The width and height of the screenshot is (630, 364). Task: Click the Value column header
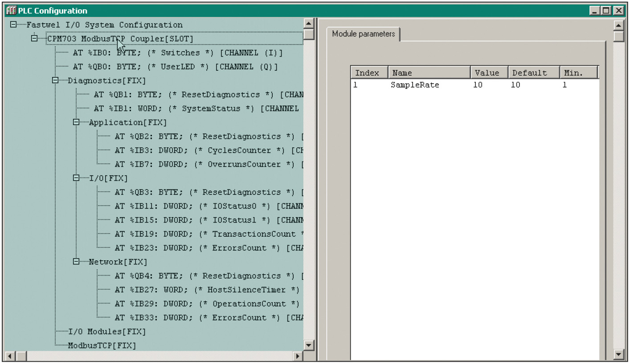click(490, 73)
